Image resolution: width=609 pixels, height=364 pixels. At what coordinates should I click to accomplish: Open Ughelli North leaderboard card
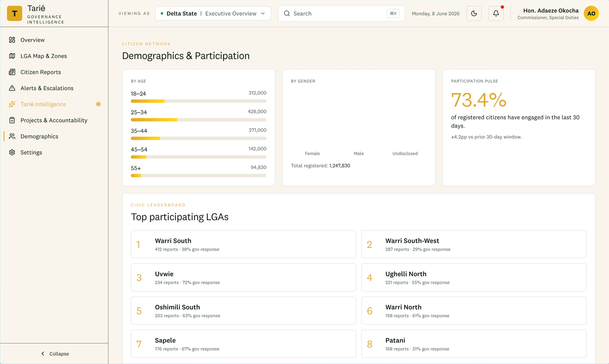click(474, 277)
